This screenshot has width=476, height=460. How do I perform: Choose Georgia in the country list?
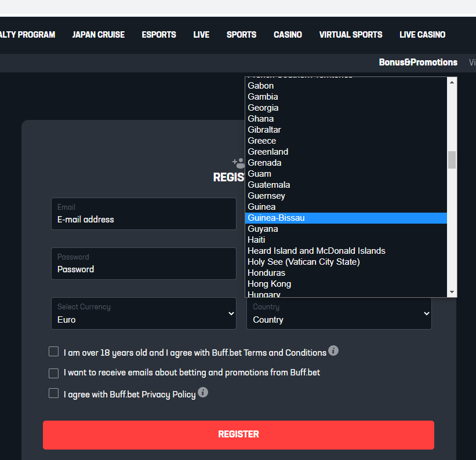346,108
